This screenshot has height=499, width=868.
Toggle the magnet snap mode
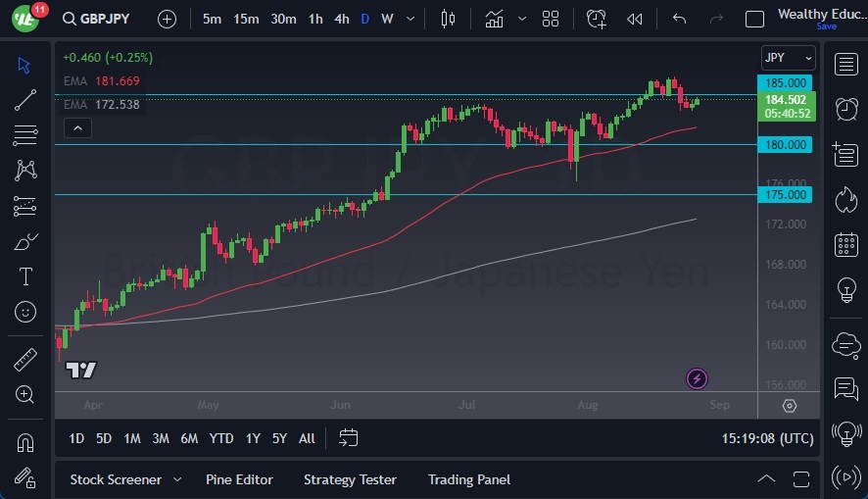[x=25, y=442]
